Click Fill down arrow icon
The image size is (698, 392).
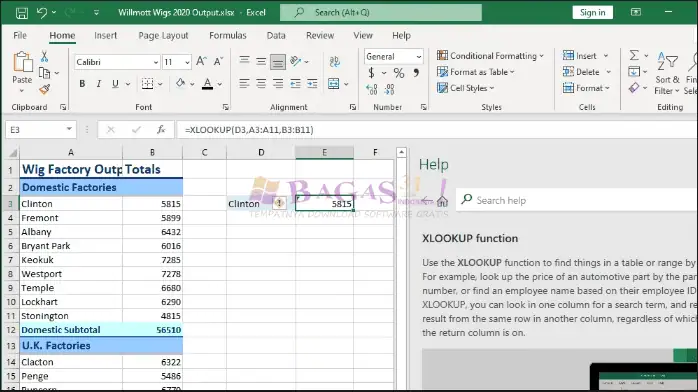point(633,71)
